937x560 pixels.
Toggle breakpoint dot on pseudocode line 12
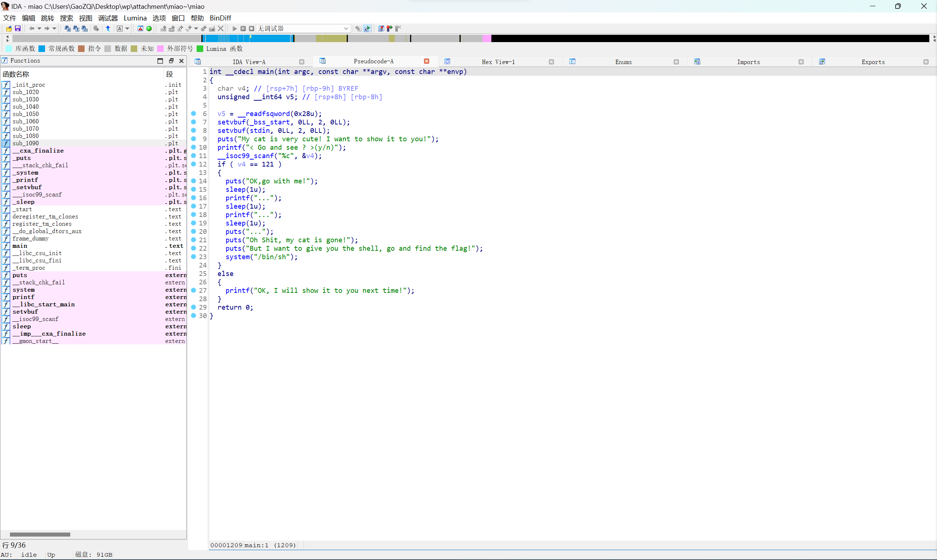(x=193, y=164)
